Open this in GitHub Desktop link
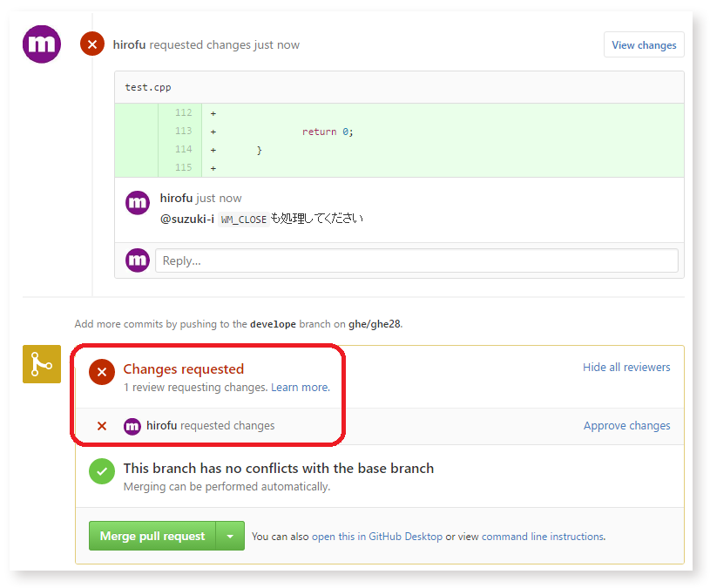710x588 pixels. 376,537
